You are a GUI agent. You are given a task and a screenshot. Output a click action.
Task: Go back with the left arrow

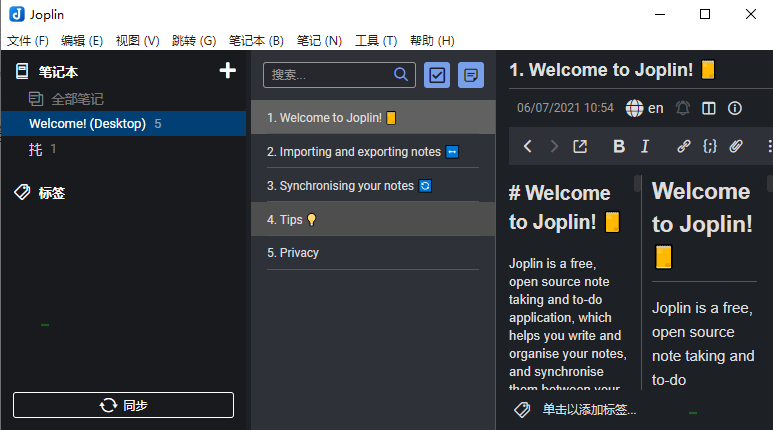click(x=527, y=146)
